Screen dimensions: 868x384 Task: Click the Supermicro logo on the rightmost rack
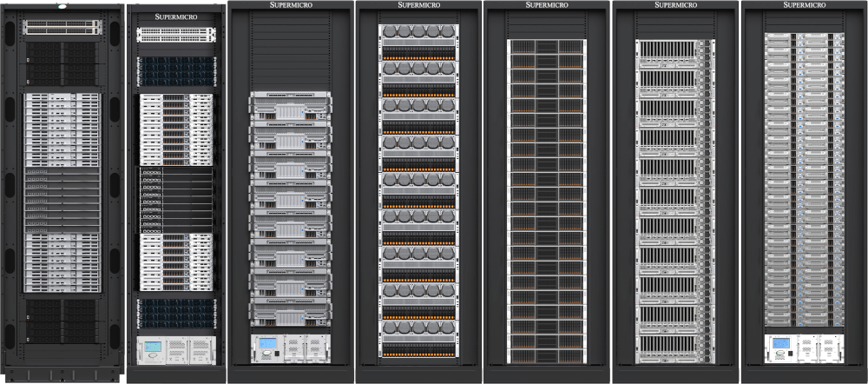pyautogui.click(x=805, y=5)
